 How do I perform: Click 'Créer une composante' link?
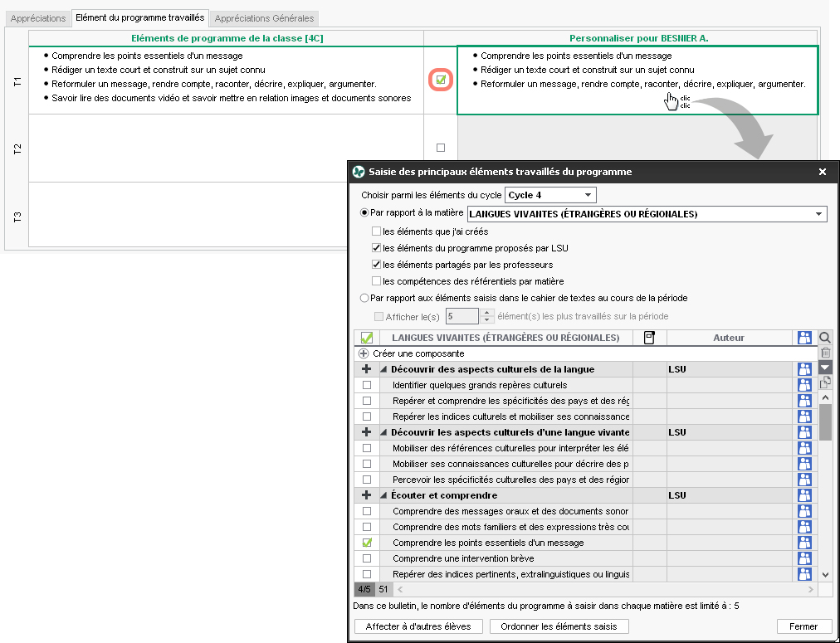click(418, 353)
